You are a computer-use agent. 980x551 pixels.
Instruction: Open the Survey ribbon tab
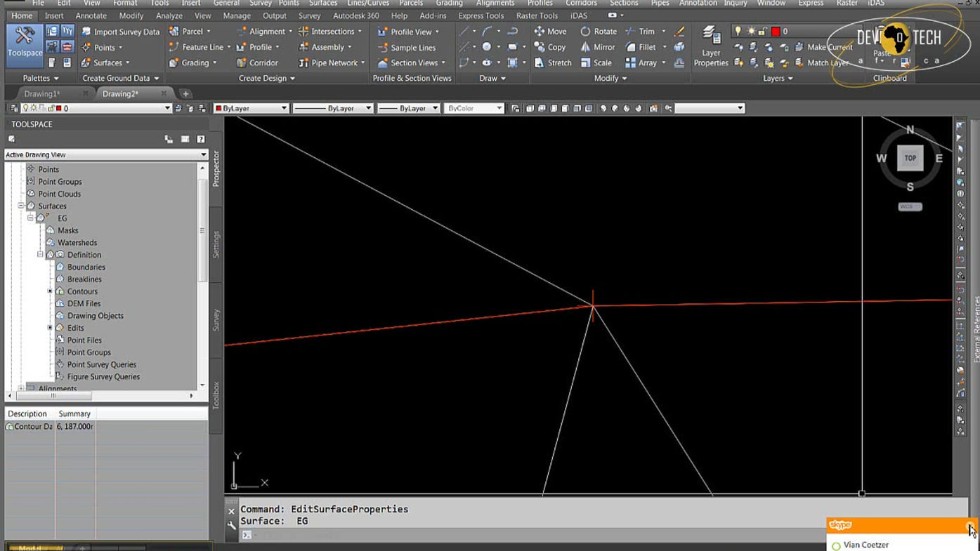310,16
